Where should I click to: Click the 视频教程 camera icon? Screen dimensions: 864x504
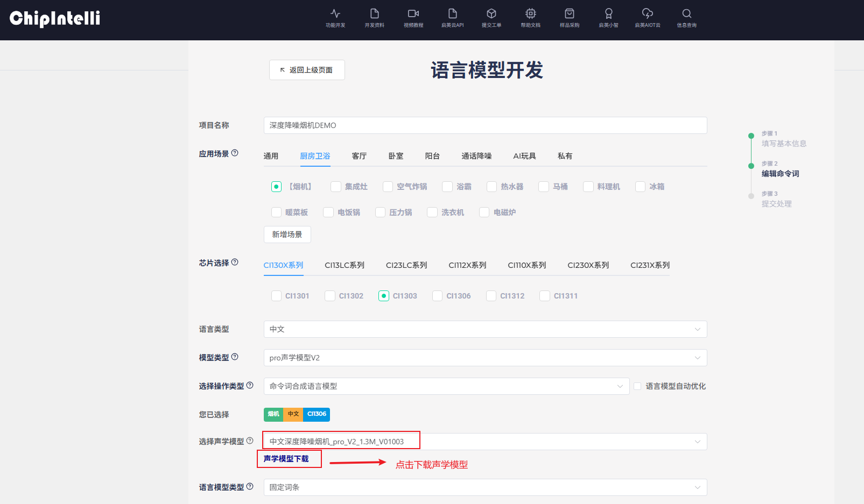pyautogui.click(x=413, y=14)
